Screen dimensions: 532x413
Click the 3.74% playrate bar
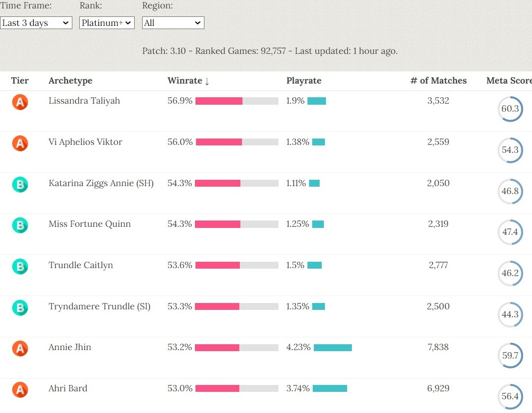click(x=330, y=389)
